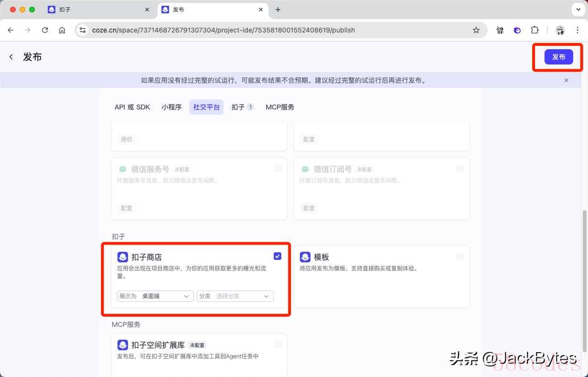Open the browser extensions puzzle icon
The image size is (588, 377).
pyautogui.click(x=535, y=30)
